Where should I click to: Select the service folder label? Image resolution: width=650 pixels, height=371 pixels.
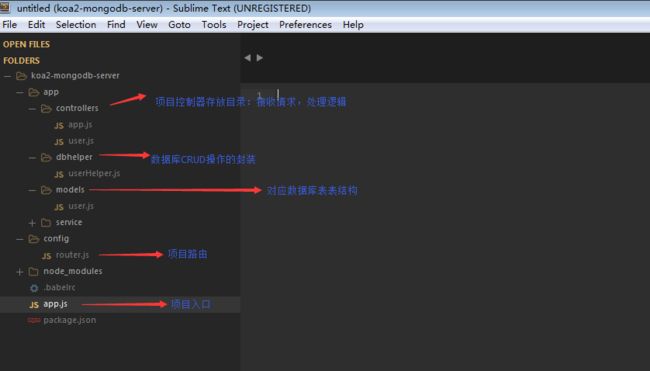click(x=69, y=223)
